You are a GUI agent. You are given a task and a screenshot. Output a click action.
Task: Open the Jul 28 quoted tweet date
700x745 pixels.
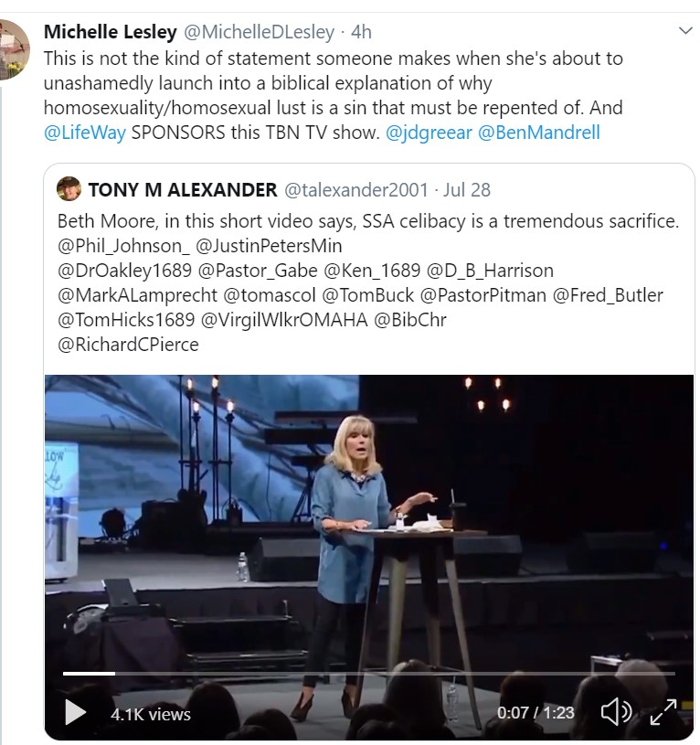467,190
